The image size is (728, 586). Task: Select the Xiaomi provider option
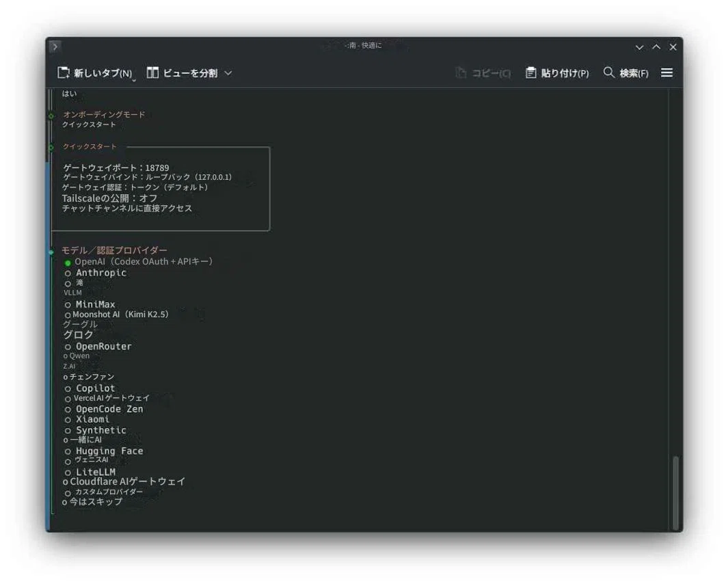coord(87,419)
